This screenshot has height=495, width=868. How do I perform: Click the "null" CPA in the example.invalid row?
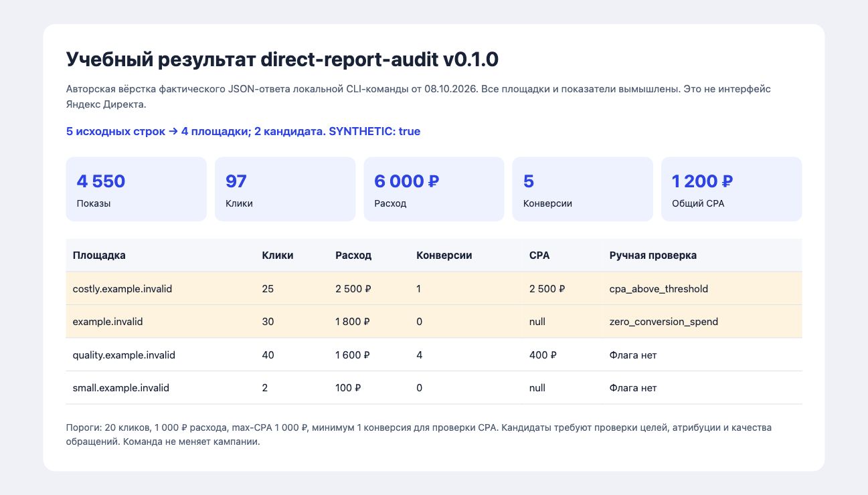(537, 322)
